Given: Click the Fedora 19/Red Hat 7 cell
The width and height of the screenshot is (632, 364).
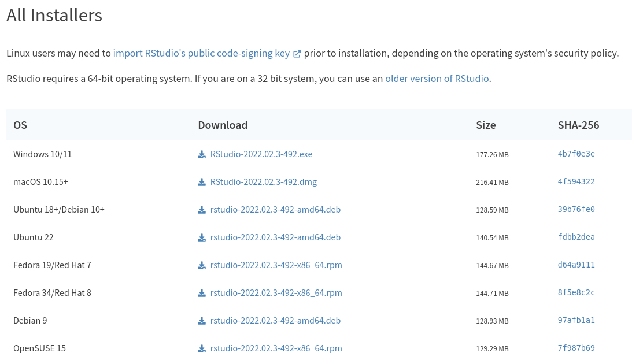Looking at the screenshot, I should point(53,265).
